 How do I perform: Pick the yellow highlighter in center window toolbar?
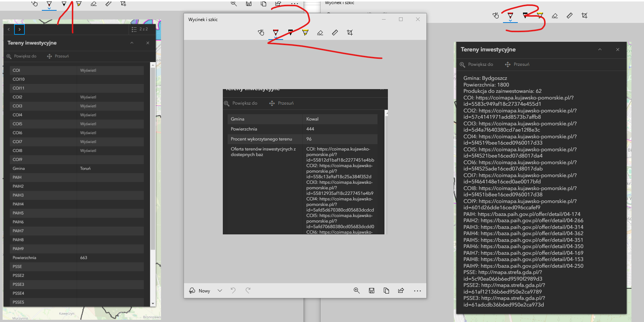305,33
